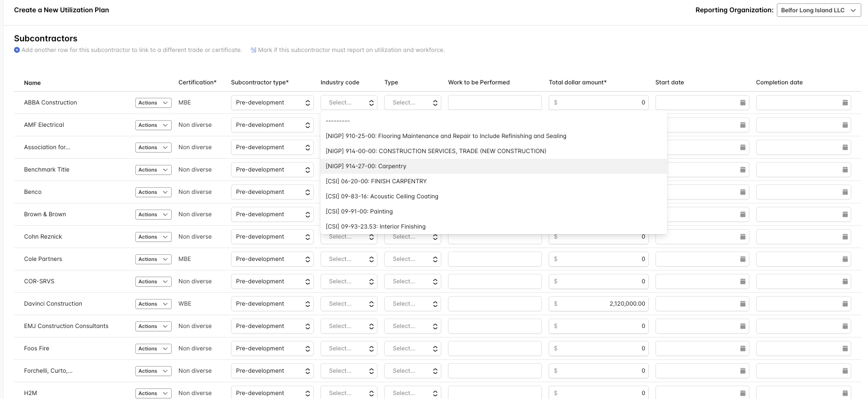This screenshot has width=868, height=399.
Task: Open Actions menu for Foos Fire
Action: pos(153,349)
